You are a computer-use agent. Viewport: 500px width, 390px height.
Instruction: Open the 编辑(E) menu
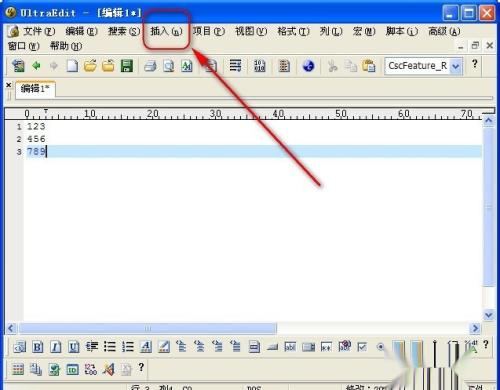pos(81,31)
